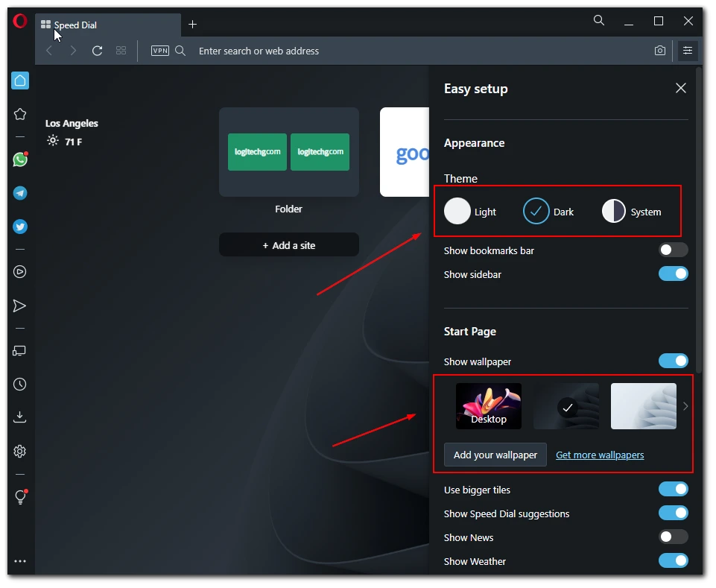
Task: Reload the page
Action: (97, 51)
